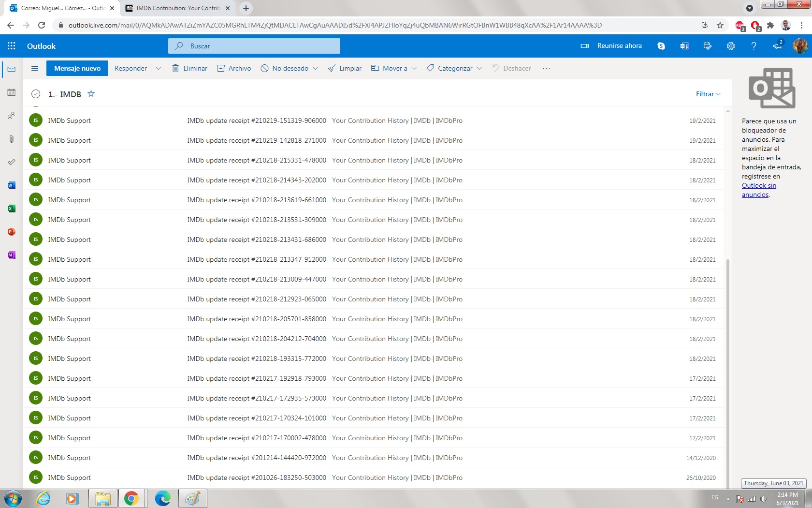Open the more actions ellipsis menu

tap(546, 68)
